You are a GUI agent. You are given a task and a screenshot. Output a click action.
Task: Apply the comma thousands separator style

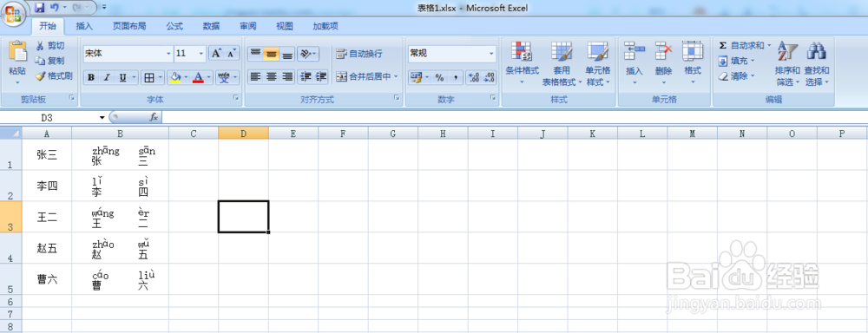pos(455,77)
